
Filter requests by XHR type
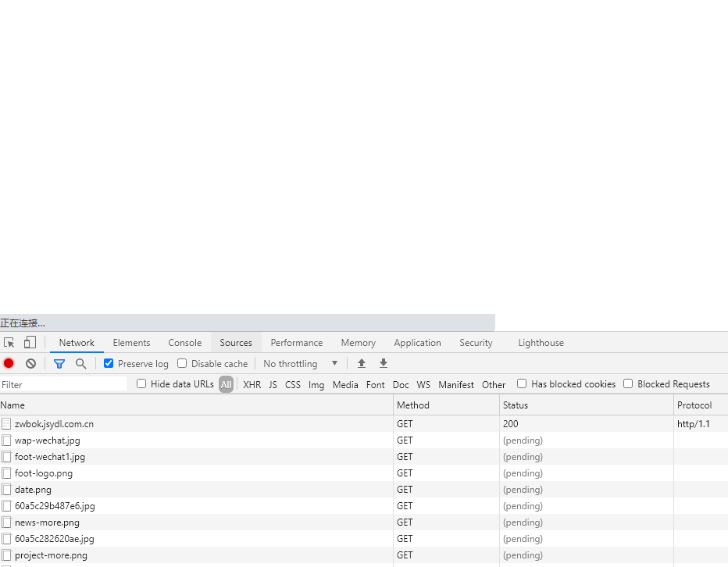252,385
